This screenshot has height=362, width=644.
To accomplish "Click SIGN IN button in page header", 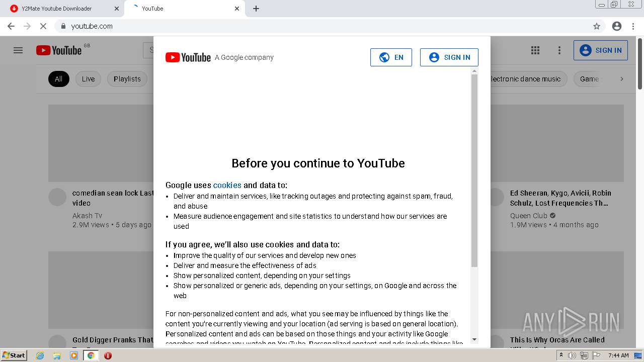I will [x=601, y=50].
